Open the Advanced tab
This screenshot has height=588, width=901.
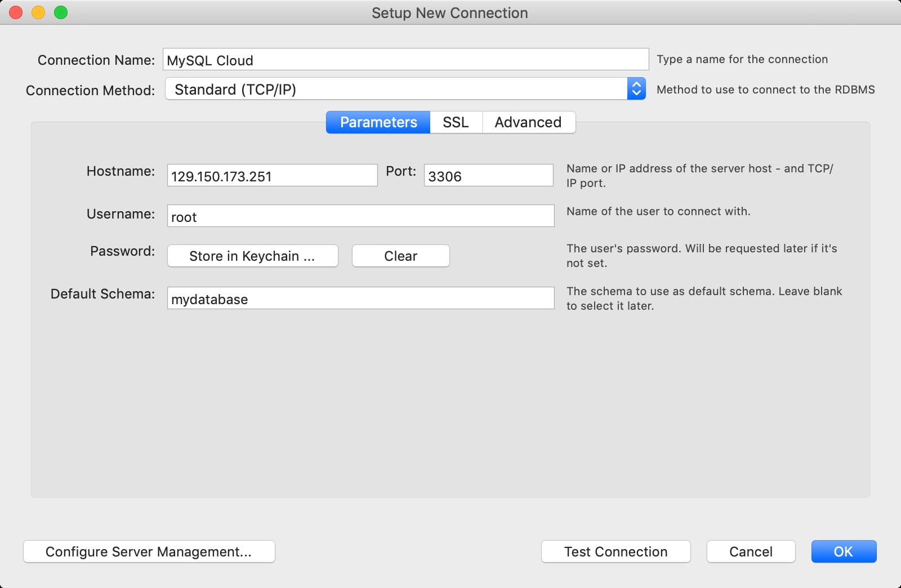tap(528, 122)
